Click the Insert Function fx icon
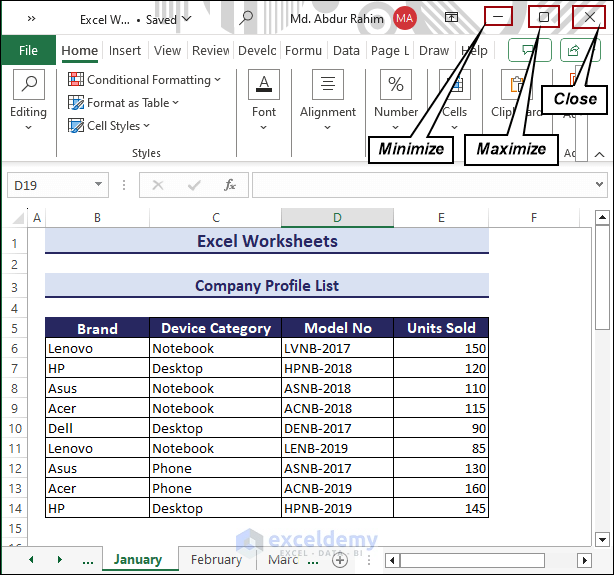Screen dimensions: 614x575 [230, 185]
